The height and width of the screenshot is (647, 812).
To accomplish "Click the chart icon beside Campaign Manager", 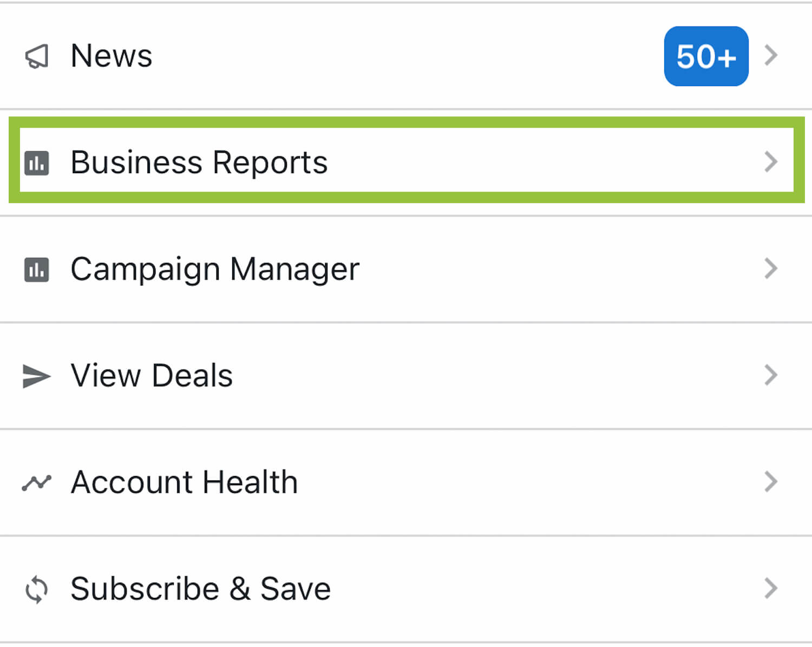I will [x=37, y=270].
